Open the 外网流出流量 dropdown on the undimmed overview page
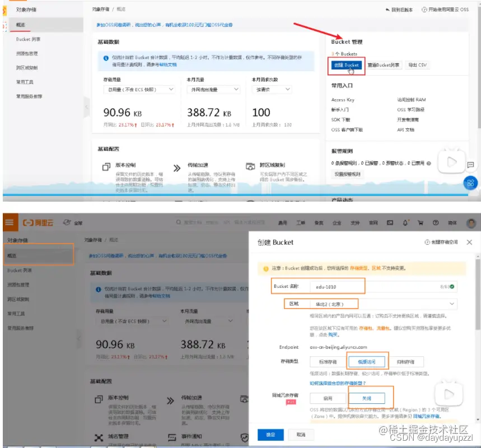Image resolution: width=481 pixels, height=448 pixels. pos(213,90)
